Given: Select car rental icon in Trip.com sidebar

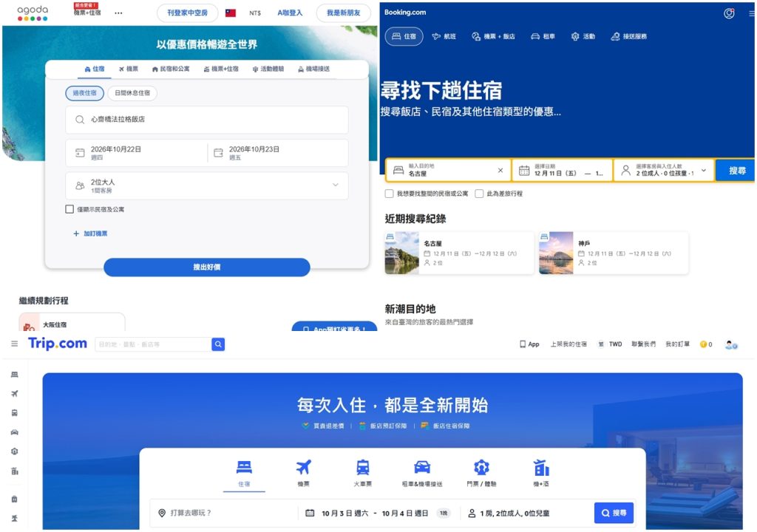Looking at the screenshot, I should point(15,432).
